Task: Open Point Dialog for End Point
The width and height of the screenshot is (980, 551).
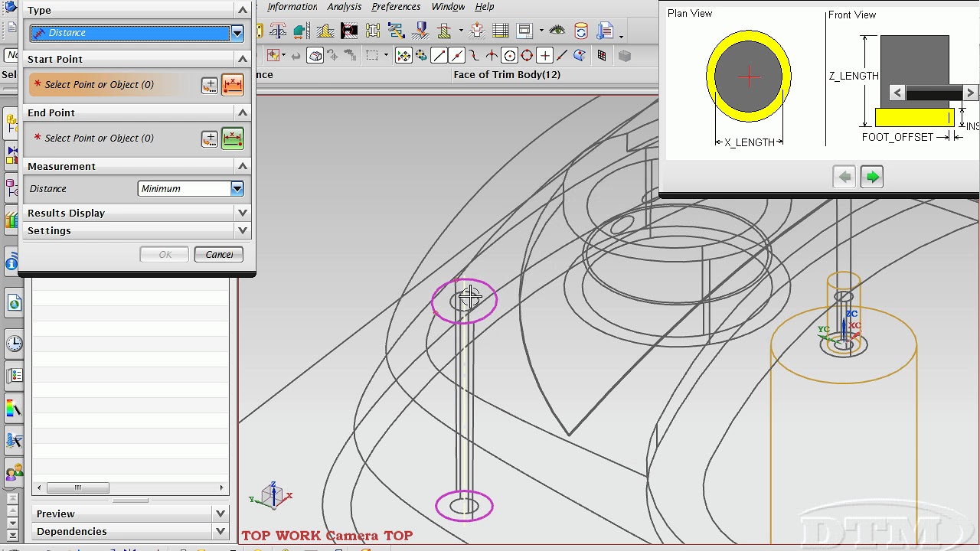Action: click(210, 139)
